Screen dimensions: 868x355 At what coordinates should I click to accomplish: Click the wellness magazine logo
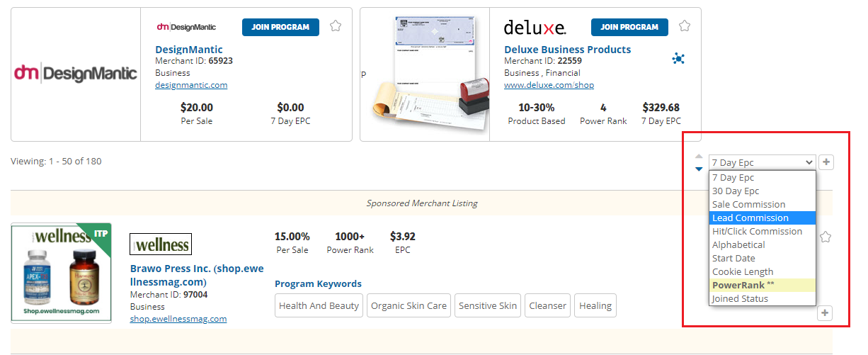click(x=161, y=244)
